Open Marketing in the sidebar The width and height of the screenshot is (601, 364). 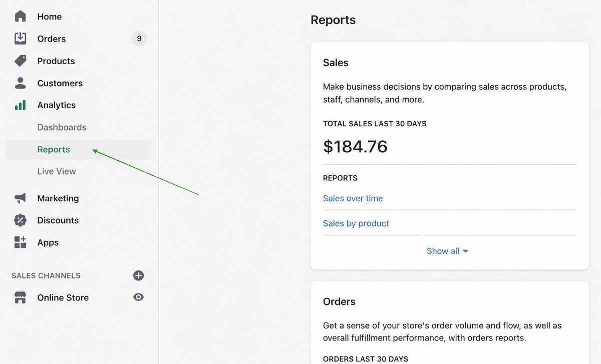(58, 198)
